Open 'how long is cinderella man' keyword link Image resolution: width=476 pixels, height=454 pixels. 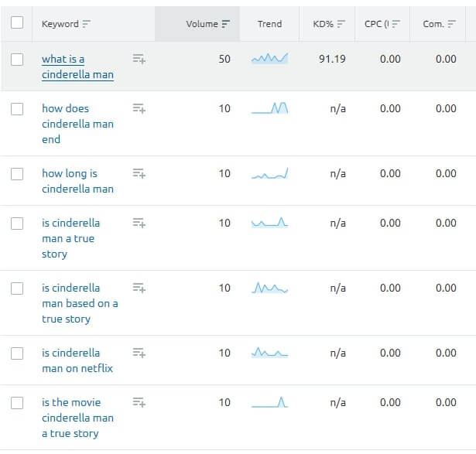pyautogui.click(x=77, y=181)
